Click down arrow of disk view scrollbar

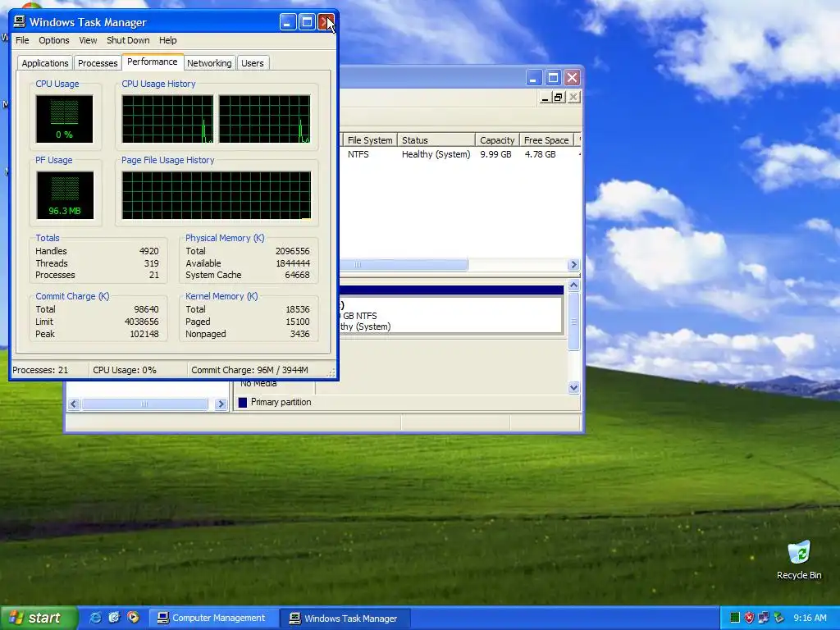573,387
